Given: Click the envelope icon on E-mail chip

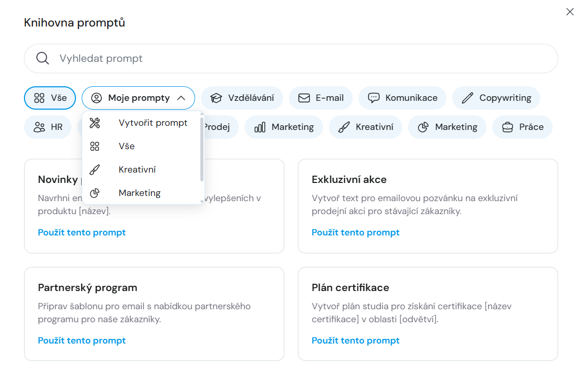Looking at the screenshot, I should (x=304, y=98).
